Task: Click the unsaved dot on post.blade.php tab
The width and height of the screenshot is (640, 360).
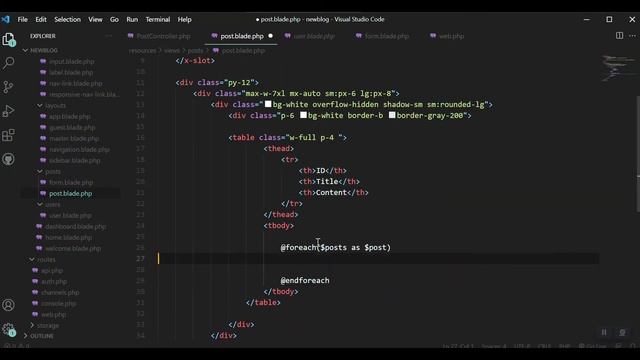Action: (x=270, y=36)
